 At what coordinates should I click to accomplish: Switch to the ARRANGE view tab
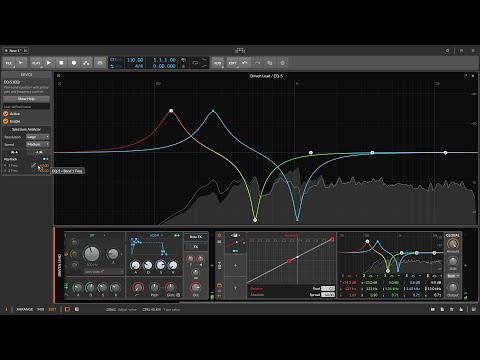25,309
